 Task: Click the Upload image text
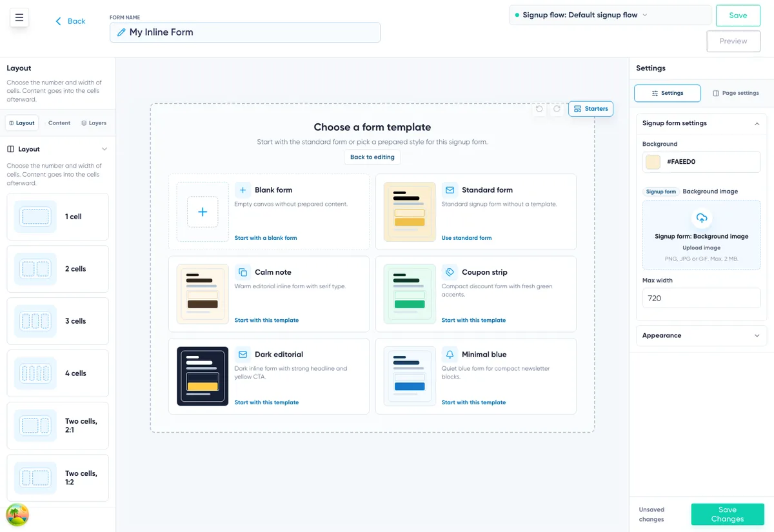[702, 248]
